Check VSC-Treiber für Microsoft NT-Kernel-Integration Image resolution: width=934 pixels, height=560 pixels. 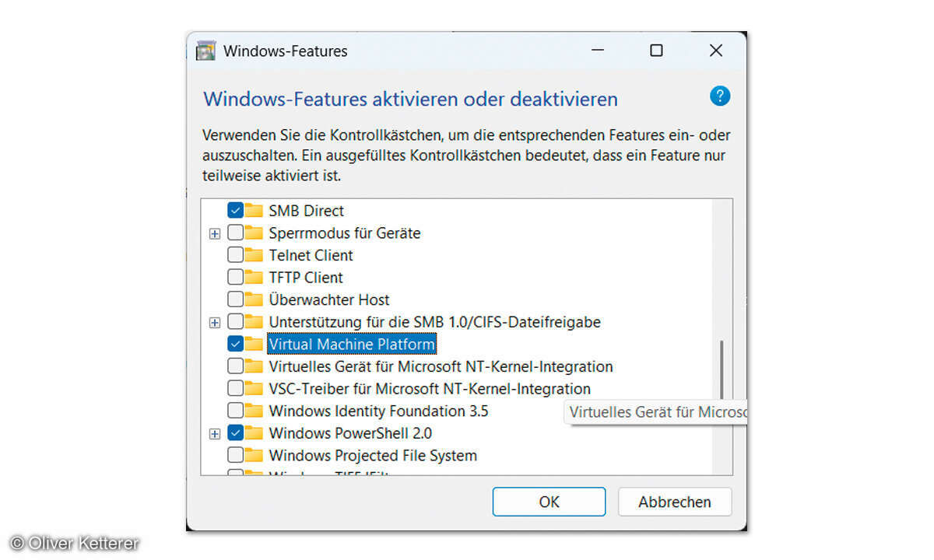[235, 389]
